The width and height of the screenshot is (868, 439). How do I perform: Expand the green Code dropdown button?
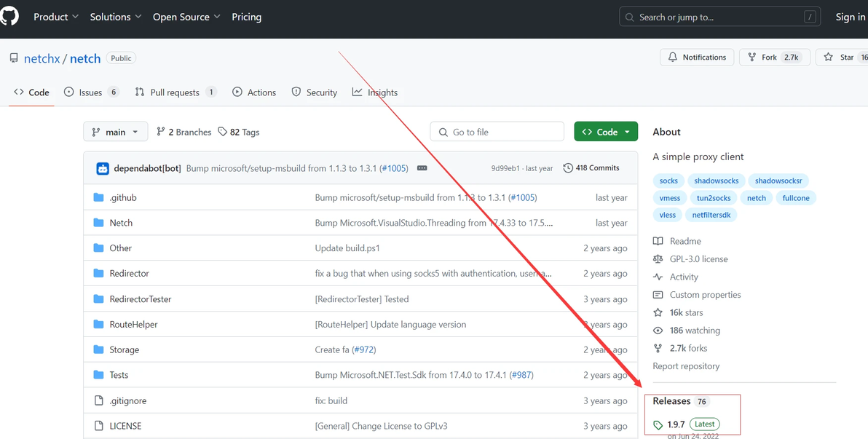[x=606, y=132]
